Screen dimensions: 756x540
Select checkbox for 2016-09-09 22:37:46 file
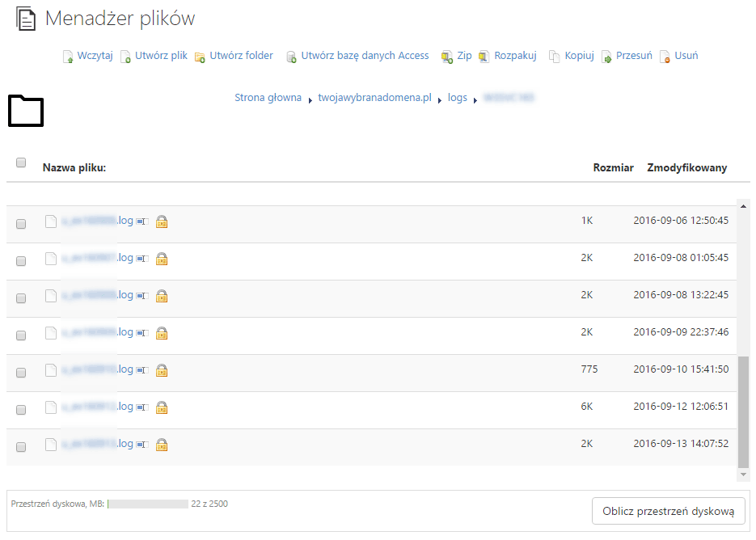[x=21, y=335]
